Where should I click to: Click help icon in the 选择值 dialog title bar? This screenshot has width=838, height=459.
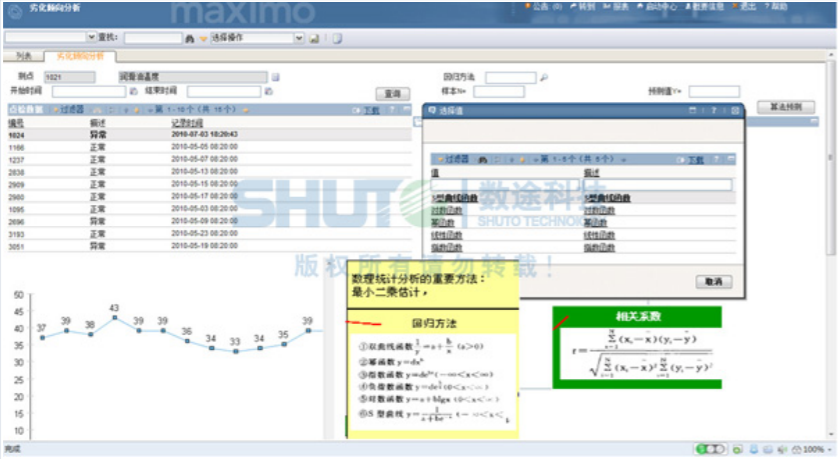tap(713, 110)
